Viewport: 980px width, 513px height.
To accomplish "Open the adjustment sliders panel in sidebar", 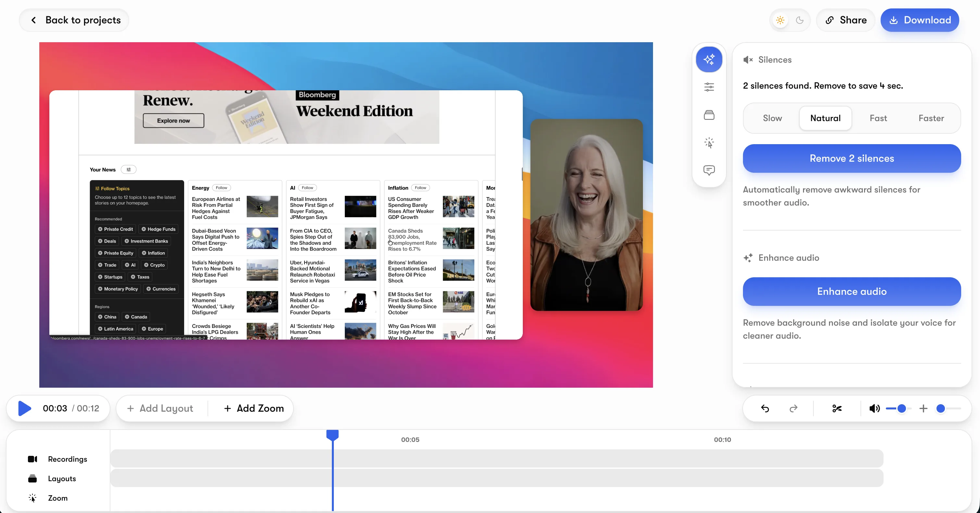I will 709,87.
